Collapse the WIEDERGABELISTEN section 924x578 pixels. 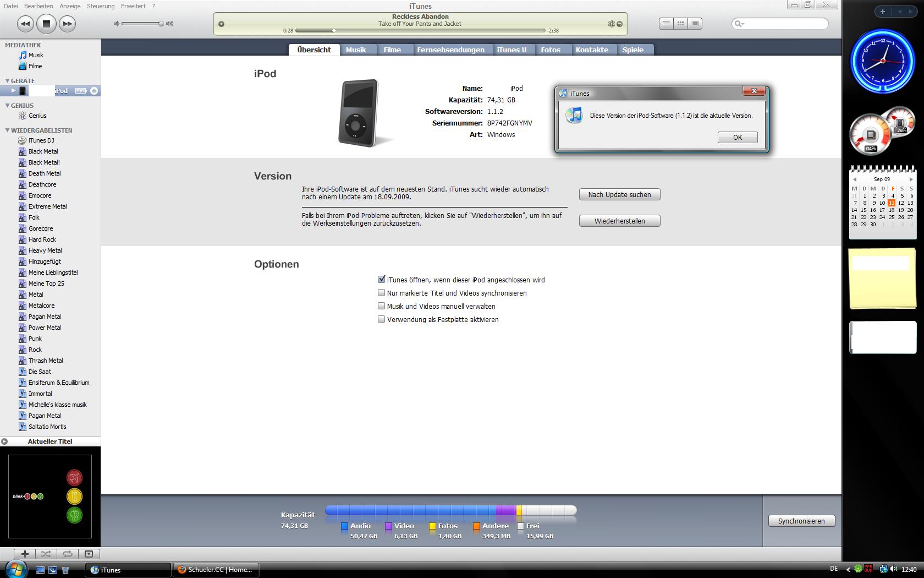click(8, 130)
